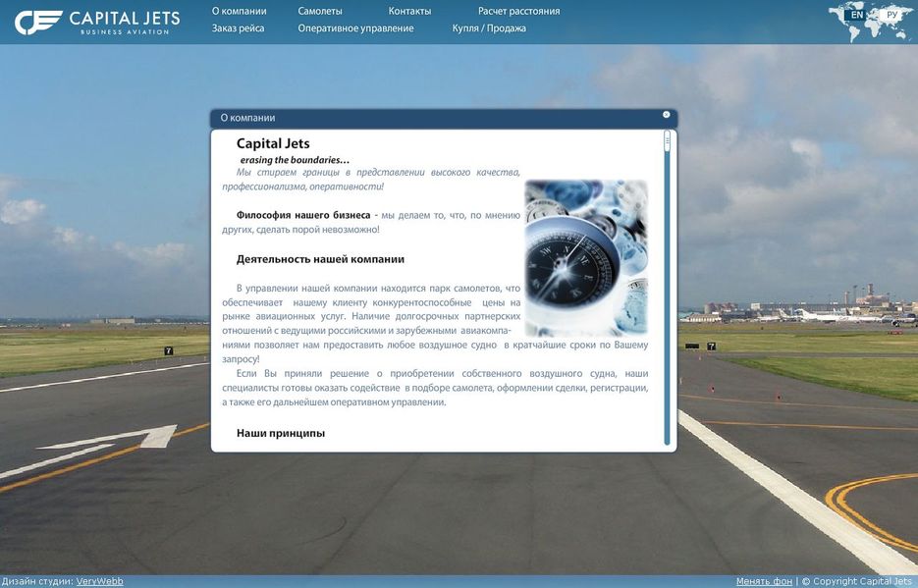Open the Купля / Продажа section
Image resolution: width=918 pixels, height=588 pixels.
[x=489, y=28]
